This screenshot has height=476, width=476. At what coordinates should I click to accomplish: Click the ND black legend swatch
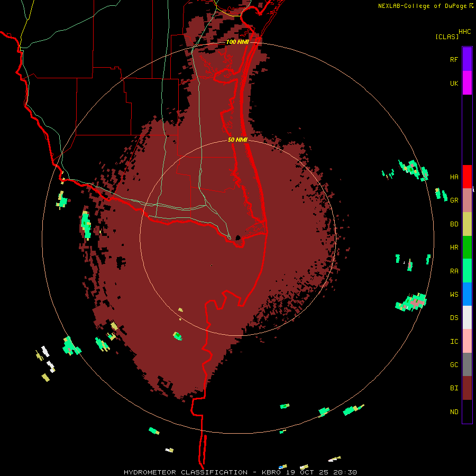click(467, 411)
